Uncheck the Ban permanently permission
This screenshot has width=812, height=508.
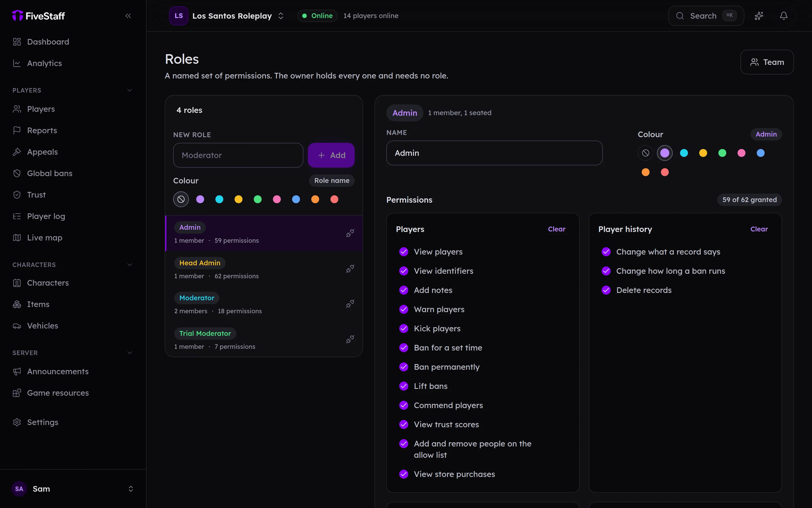point(404,367)
